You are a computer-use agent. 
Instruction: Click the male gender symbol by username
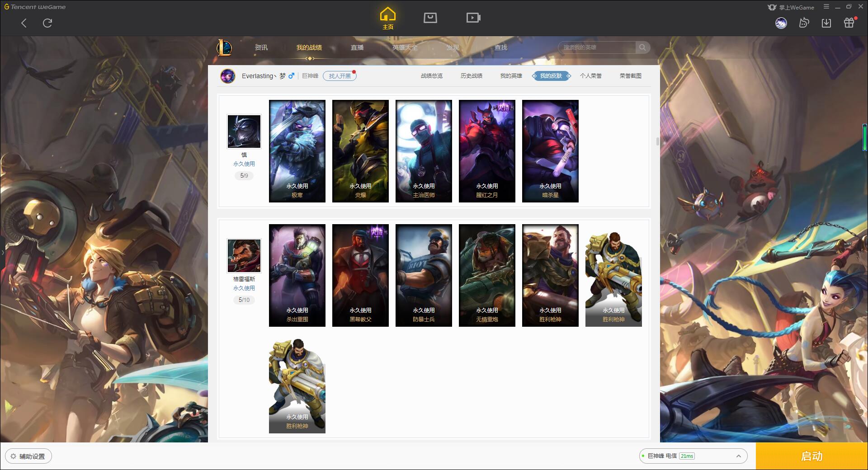tap(291, 76)
